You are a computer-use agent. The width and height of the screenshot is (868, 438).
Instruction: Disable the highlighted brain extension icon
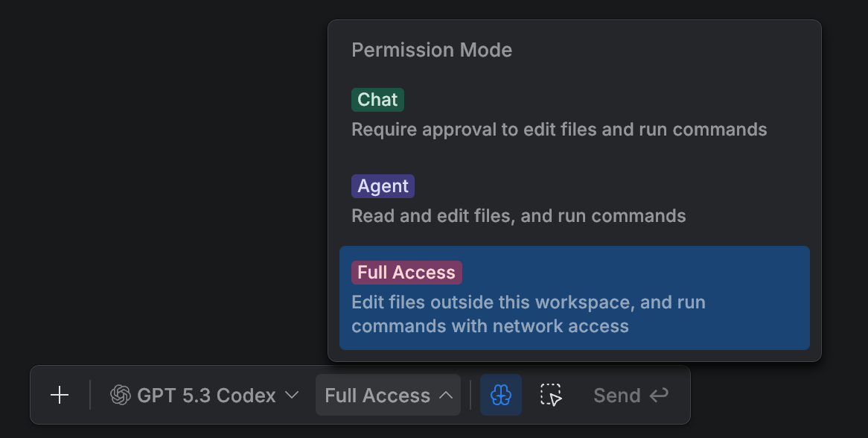click(501, 396)
